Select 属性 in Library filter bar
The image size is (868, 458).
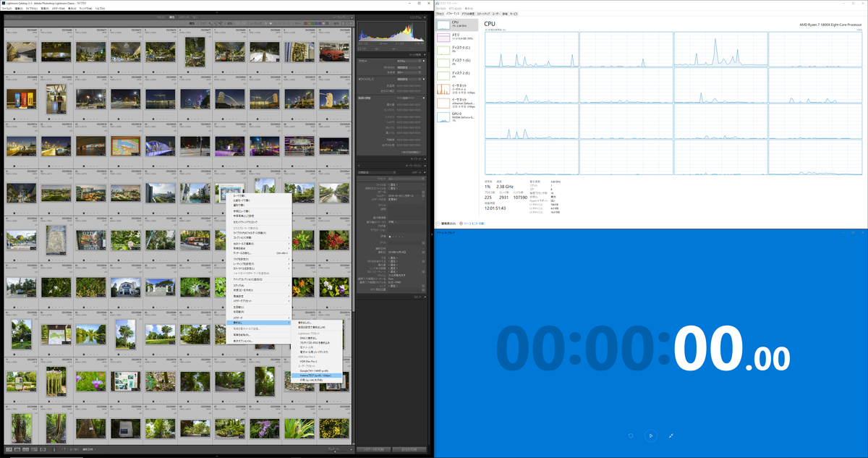coord(172,17)
